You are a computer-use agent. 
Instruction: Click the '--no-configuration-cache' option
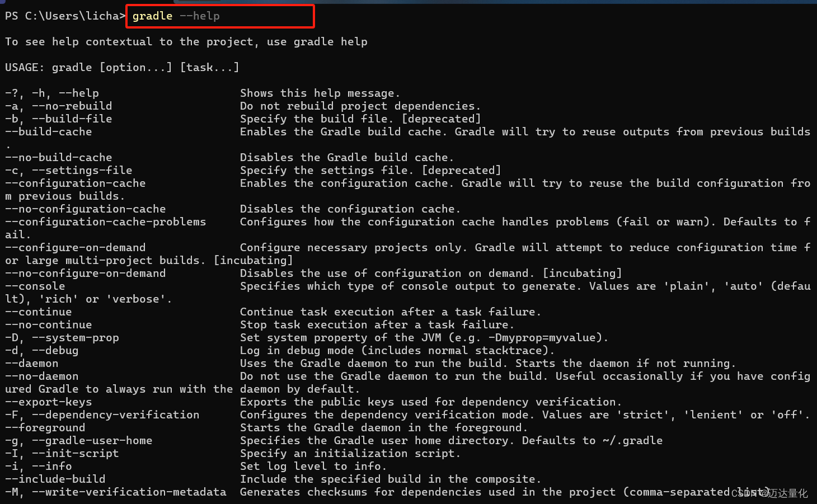pyautogui.click(x=86, y=209)
